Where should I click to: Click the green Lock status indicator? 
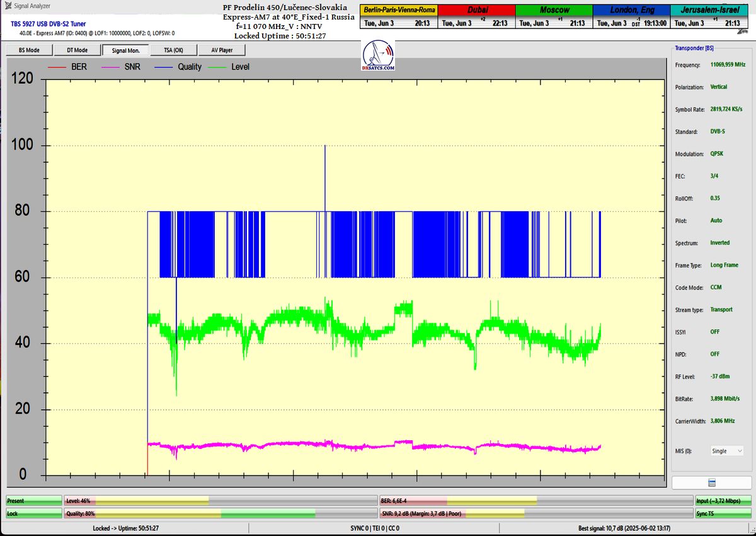point(34,514)
